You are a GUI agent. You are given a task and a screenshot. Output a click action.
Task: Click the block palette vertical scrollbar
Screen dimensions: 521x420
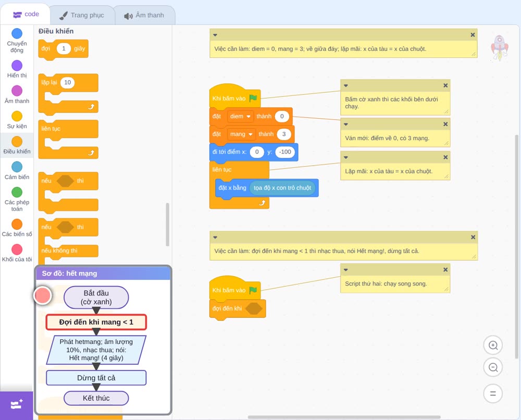click(x=167, y=224)
